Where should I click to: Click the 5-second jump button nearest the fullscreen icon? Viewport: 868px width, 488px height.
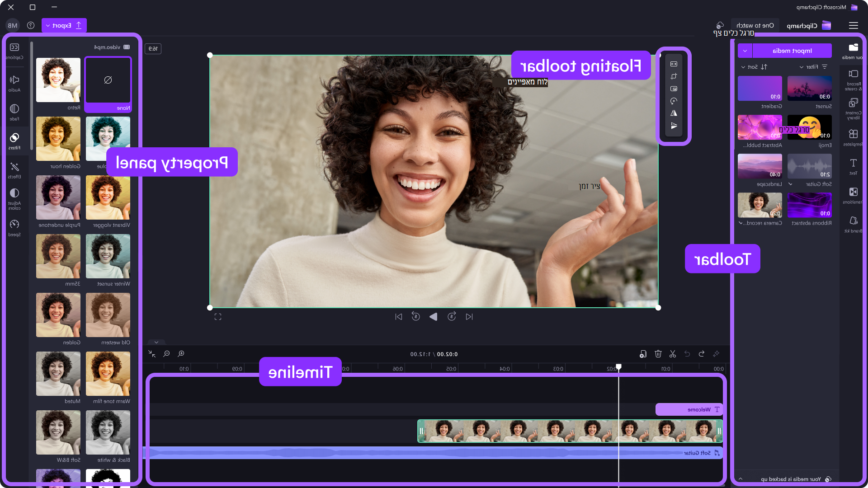416,317
